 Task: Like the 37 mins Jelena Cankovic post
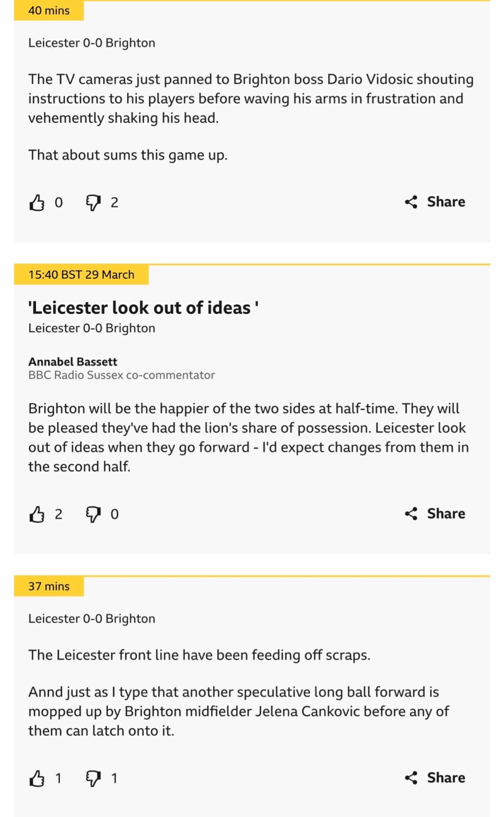37,778
